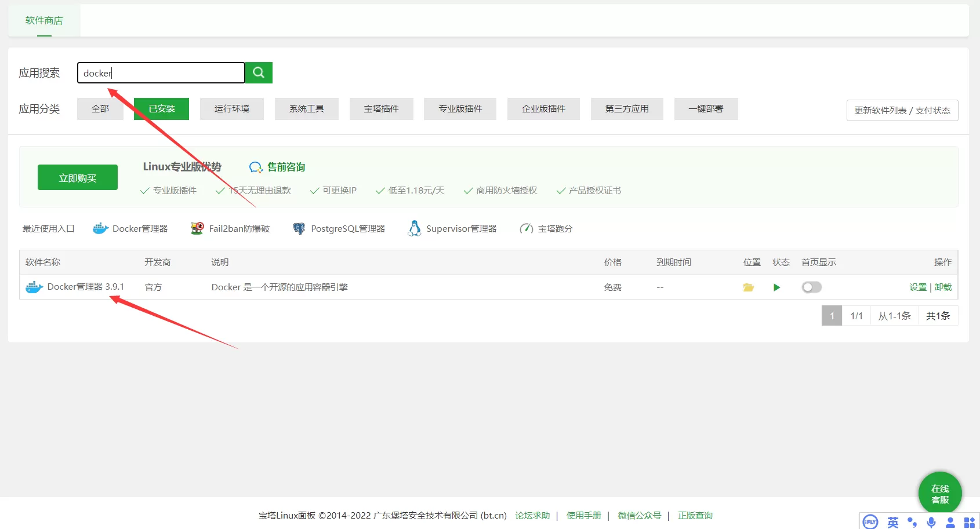Open Supervisor管理器 recent shortcut
This screenshot has width=980, height=529.
coord(453,229)
